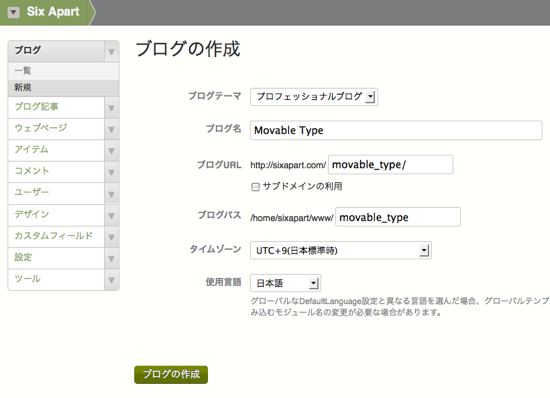Screen dimensions: 550x398
Task: Expand the ウェブページ menu arrow
Action: [112, 129]
